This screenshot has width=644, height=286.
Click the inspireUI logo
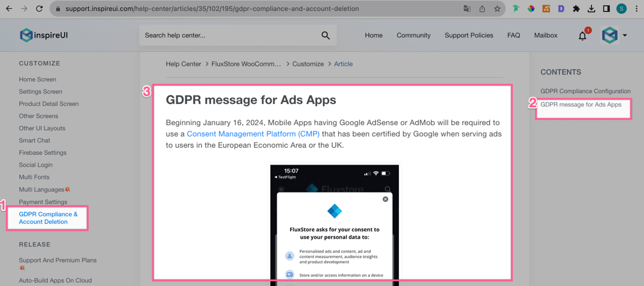[44, 35]
